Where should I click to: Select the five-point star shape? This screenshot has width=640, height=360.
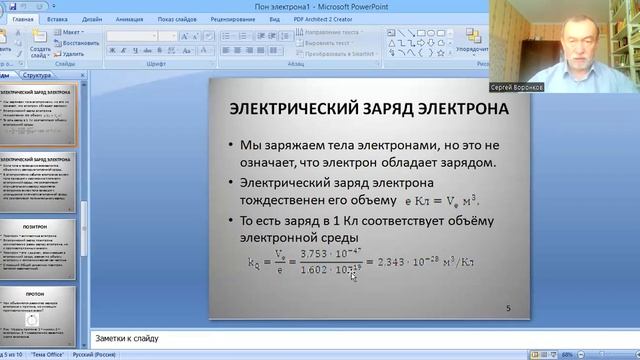click(x=441, y=53)
